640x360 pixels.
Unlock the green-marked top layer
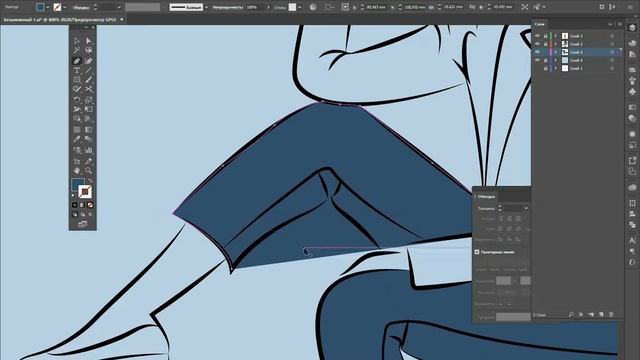click(545, 36)
